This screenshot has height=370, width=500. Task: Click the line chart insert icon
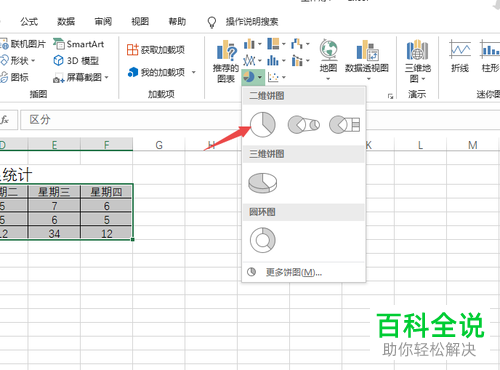click(249, 61)
